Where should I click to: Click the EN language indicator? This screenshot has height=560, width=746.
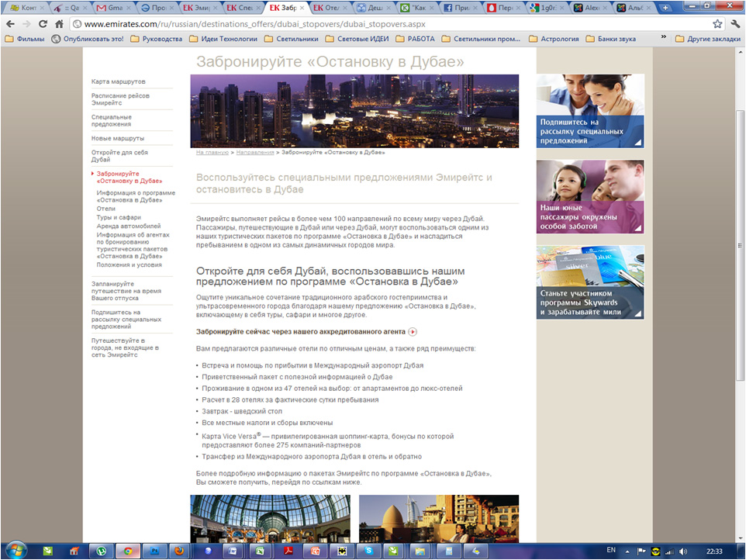611,550
